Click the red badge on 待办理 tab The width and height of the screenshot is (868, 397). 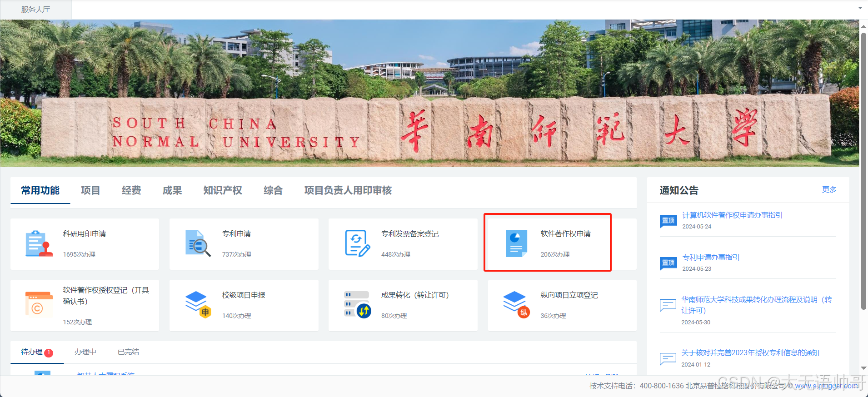pyautogui.click(x=49, y=353)
